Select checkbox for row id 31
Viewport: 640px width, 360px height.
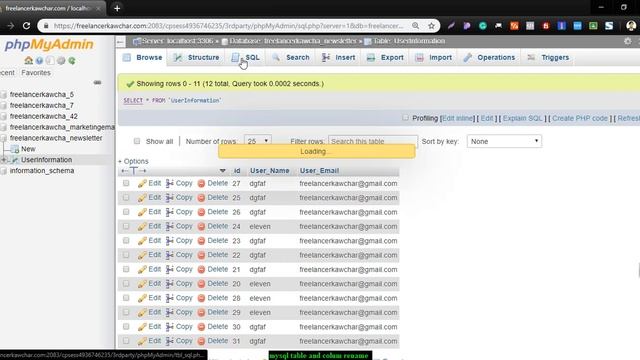pyautogui.click(x=126, y=341)
